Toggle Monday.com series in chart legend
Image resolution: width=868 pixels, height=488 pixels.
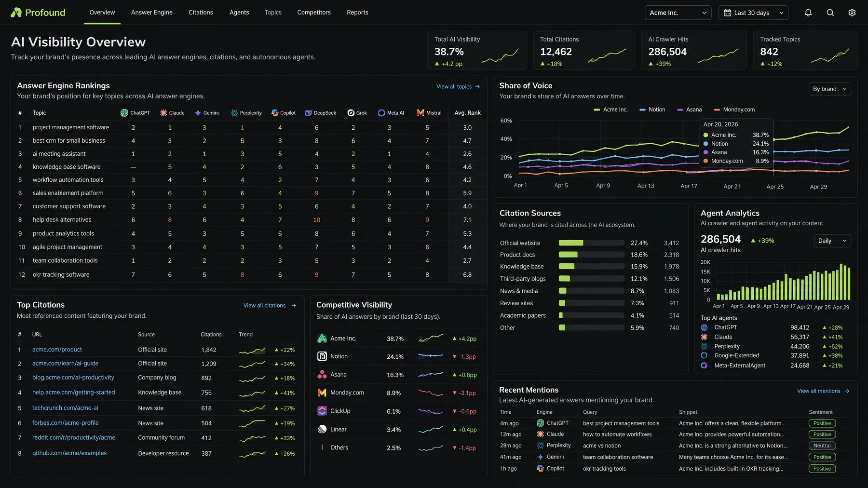click(734, 109)
